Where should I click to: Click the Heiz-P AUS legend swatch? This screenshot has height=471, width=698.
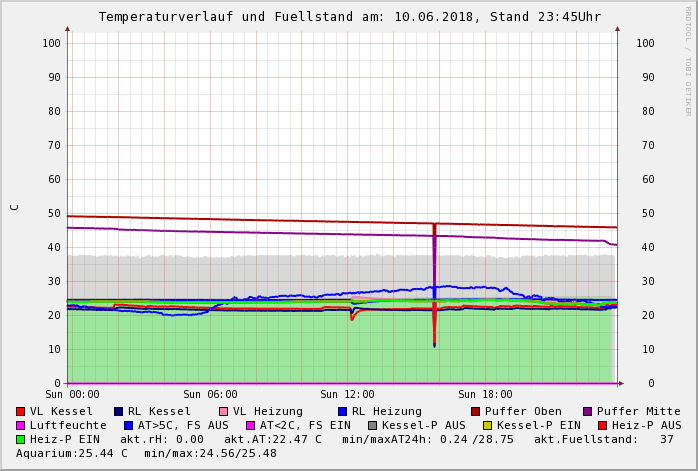pos(602,426)
